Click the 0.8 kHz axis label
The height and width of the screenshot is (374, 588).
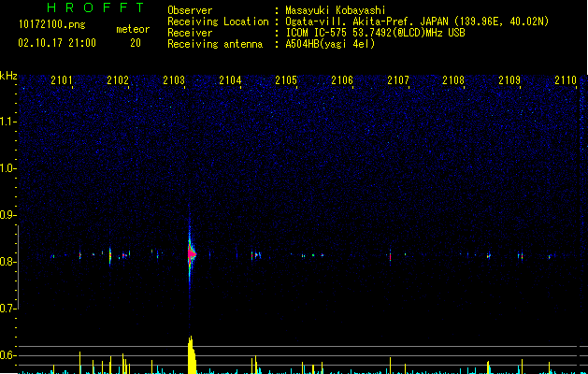[7, 262]
